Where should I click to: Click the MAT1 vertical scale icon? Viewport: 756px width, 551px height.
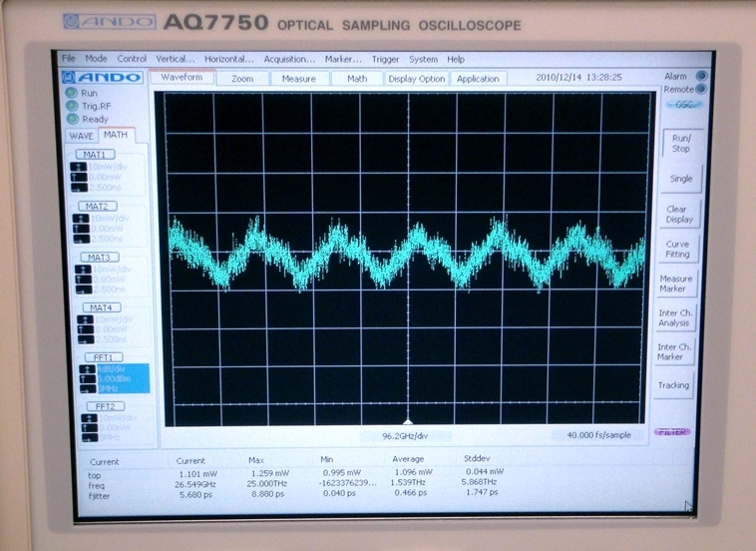(78, 167)
